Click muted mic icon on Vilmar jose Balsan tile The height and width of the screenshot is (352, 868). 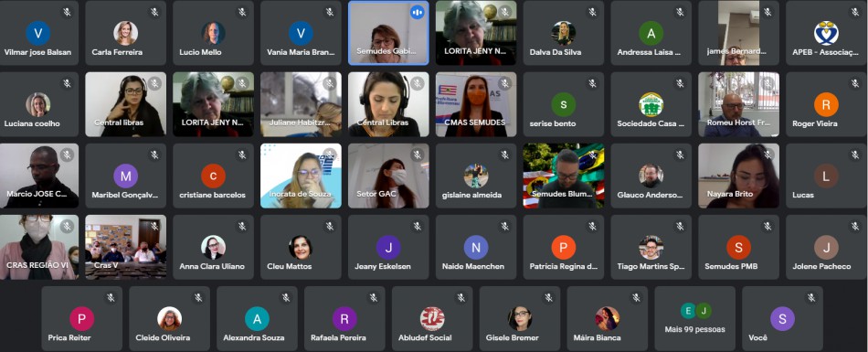point(67,12)
